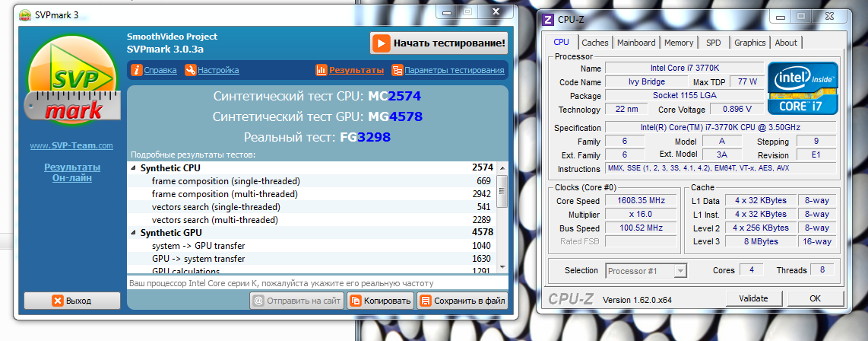Click the Параметры тестирования icon

(398, 70)
